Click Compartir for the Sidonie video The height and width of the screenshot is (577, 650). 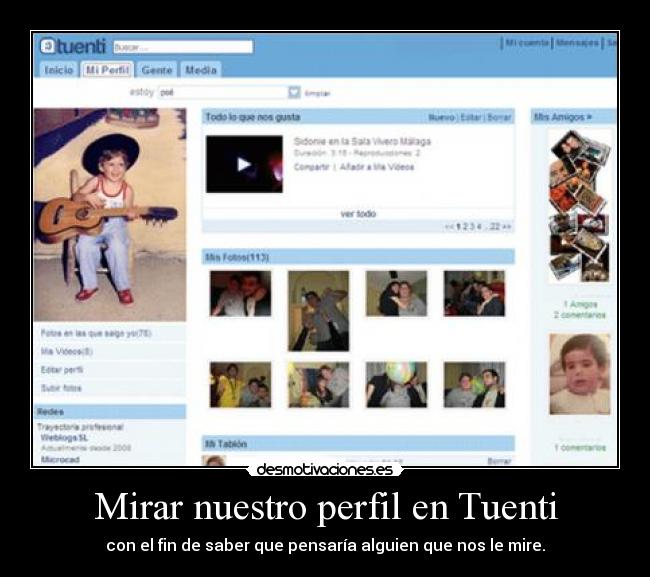coord(312,167)
